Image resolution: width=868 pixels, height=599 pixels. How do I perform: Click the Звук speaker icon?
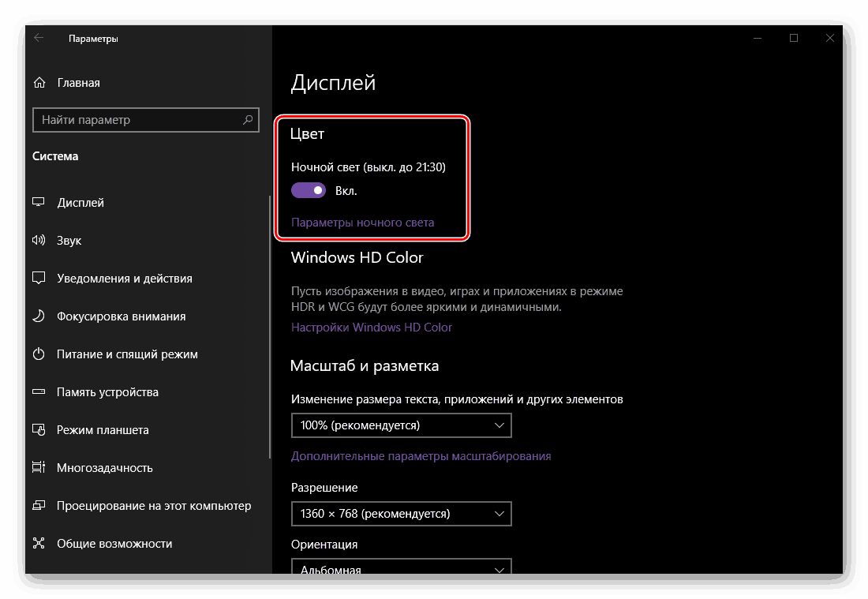(39, 241)
